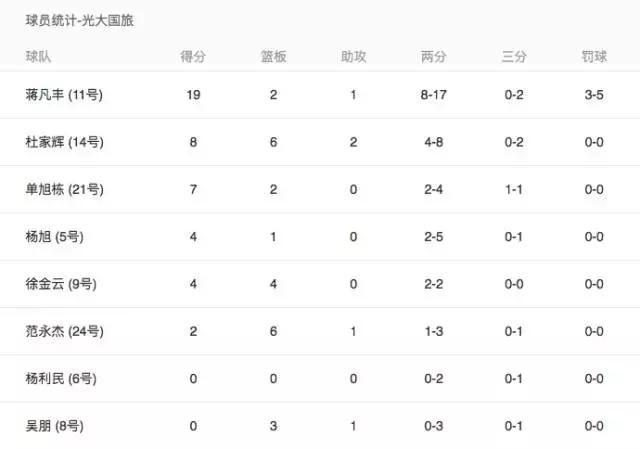Click the 球员统计-光大国旅 title

(80, 21)
